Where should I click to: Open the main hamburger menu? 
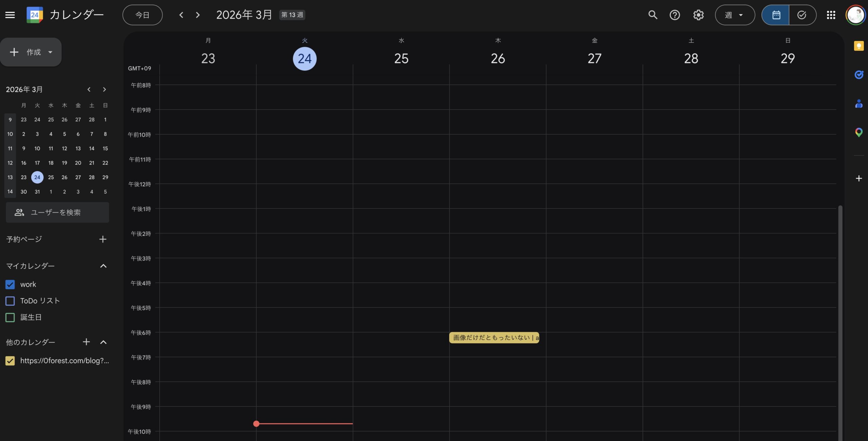(x=10, y=15)
